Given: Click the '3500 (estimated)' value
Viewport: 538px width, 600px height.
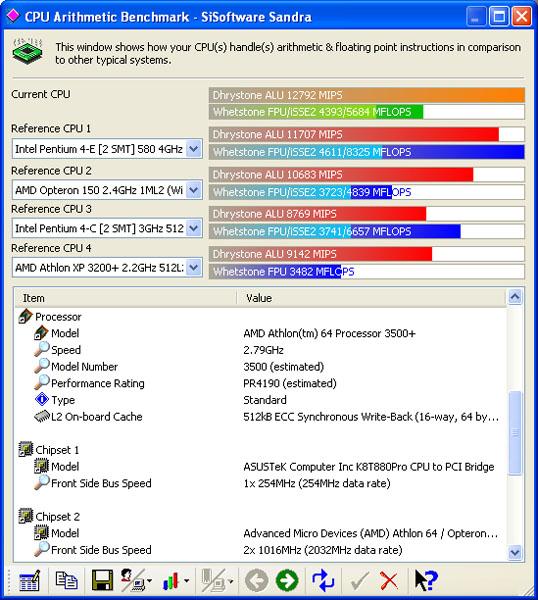Looking at the screenshot, I should click(x=284, y=367).
